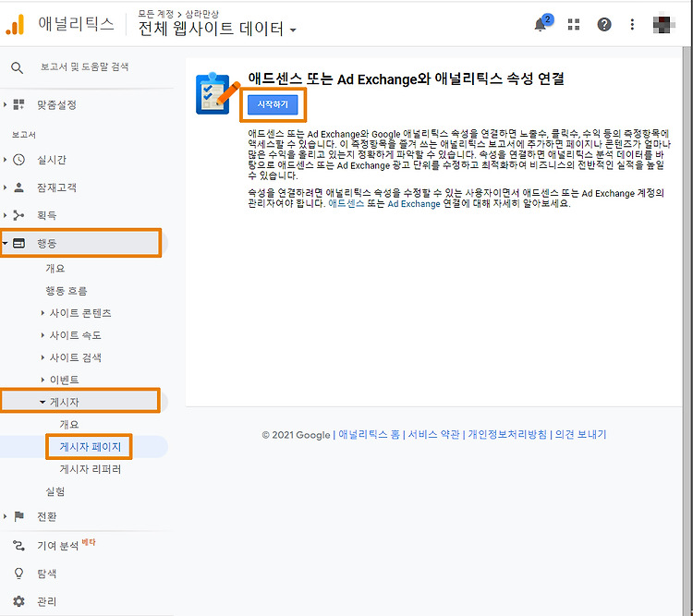
Task: Open the 서비스 약관 footer link
Action: (433, 434)
